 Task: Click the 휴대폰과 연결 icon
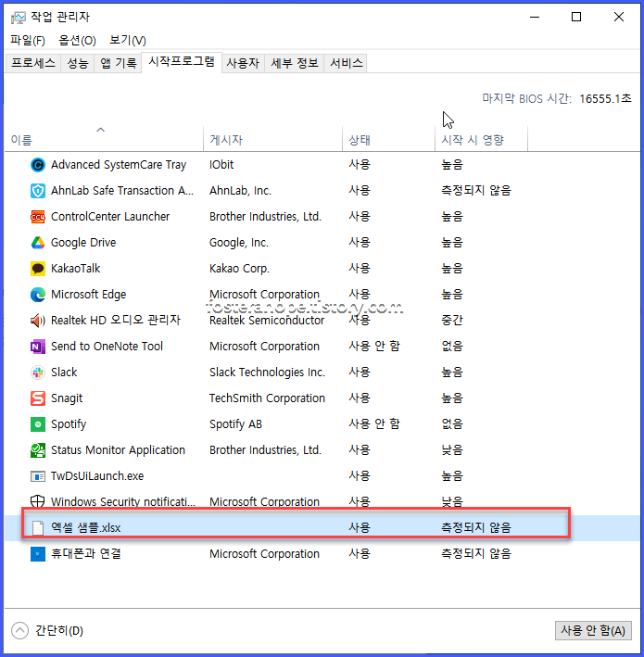[38, 554]
